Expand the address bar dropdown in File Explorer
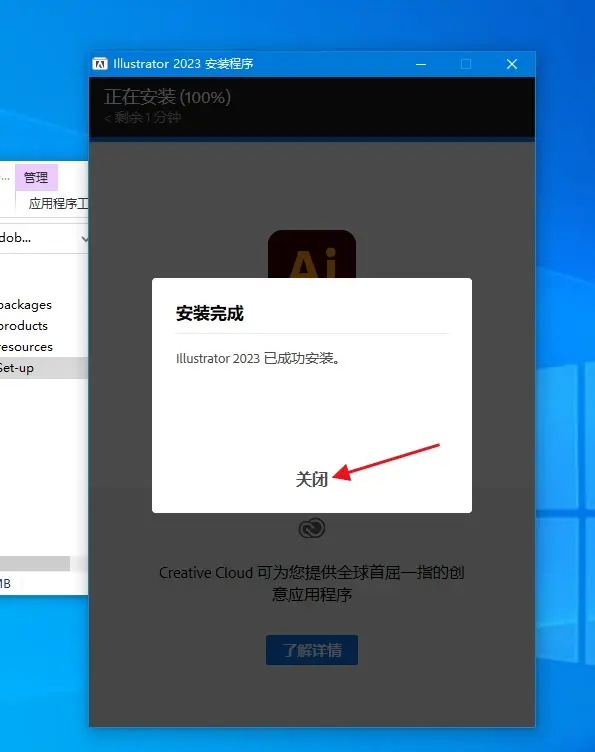595x752 pixels. pos(84,238)
